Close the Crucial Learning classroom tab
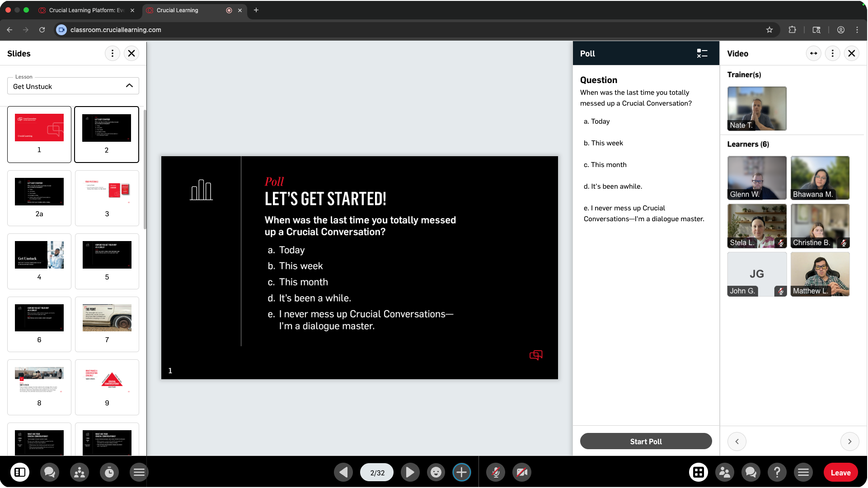 pyautogui.click(x=240, y=10)
